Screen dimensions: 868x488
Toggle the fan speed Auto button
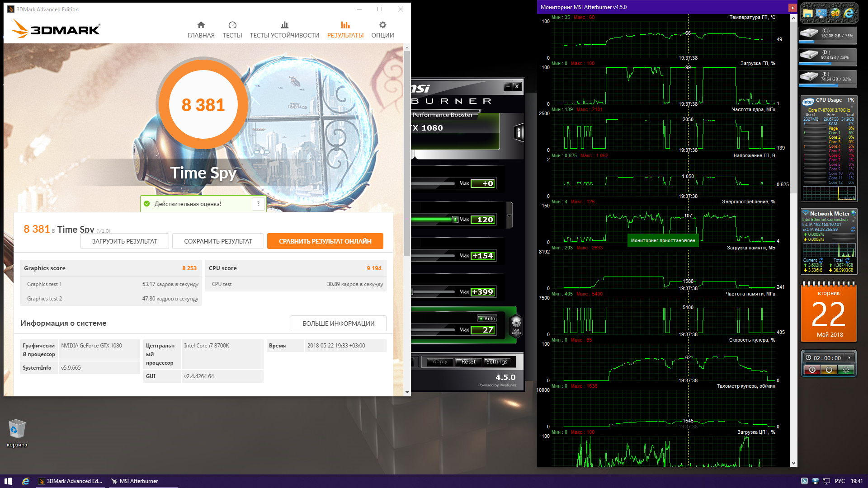(487, 319)
